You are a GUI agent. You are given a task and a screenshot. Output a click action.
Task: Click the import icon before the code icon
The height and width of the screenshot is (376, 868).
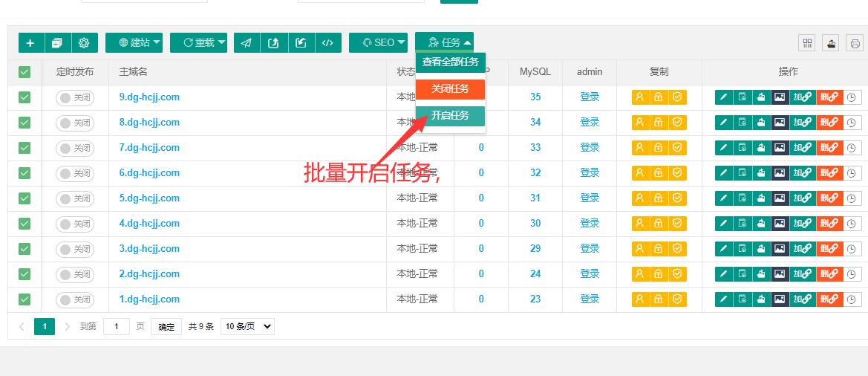301,42
